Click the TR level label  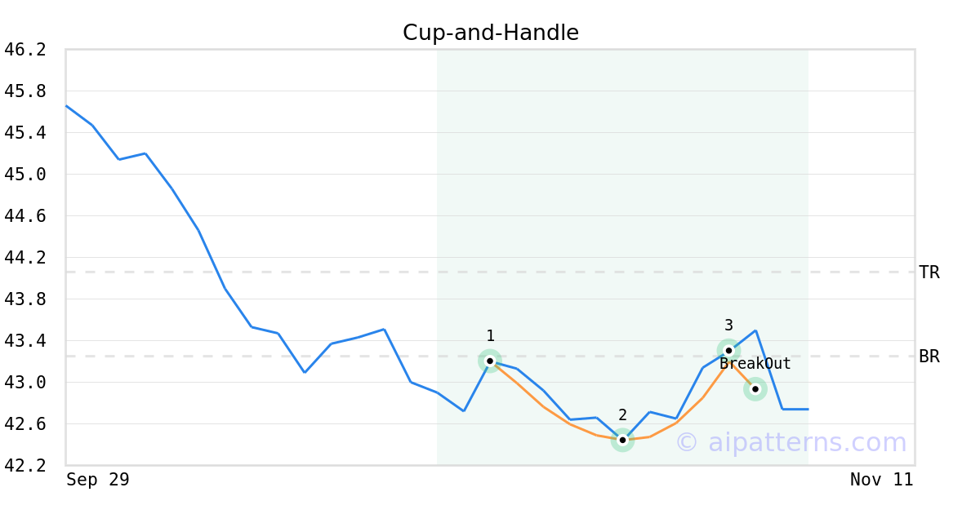point(929,273)
